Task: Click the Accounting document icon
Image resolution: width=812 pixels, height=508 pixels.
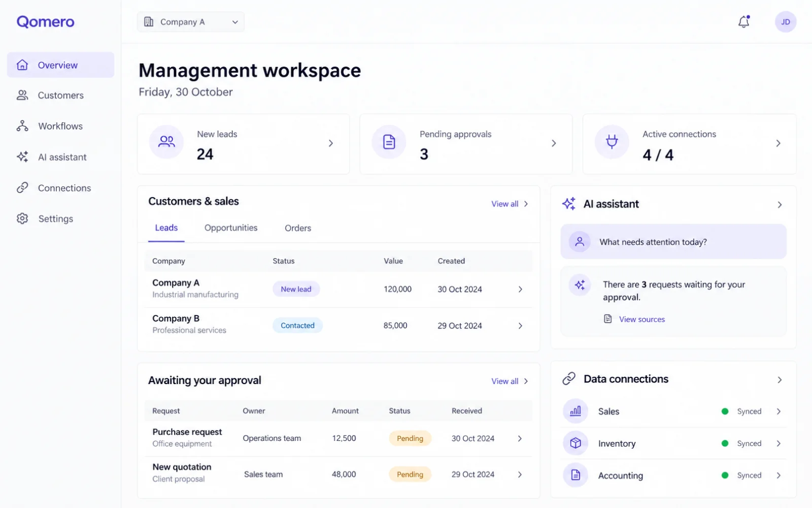Action: (576, 475)
